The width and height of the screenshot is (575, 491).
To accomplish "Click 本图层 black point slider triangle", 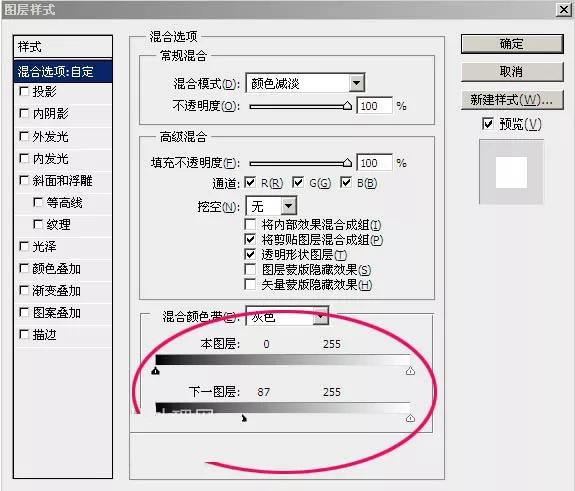I will click(x=155, y=371).
